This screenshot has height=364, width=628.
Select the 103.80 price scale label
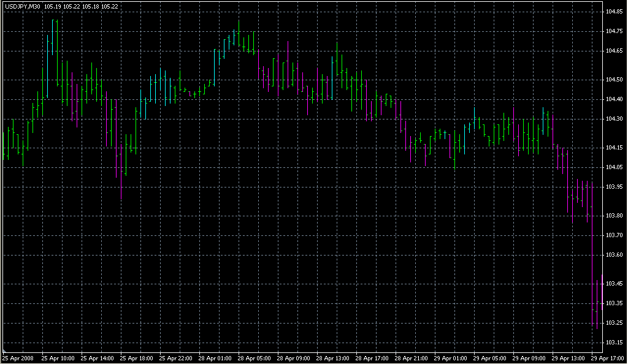(615, 216)
